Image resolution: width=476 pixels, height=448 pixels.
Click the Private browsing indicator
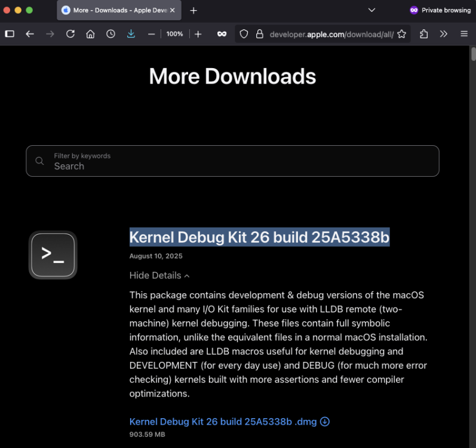tap(440, 10)
